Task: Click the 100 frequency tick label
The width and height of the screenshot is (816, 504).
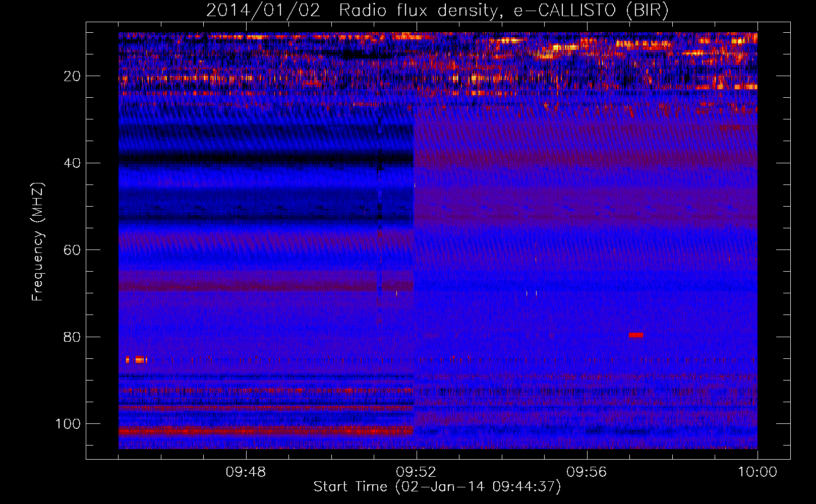Action: pos(68,424)
